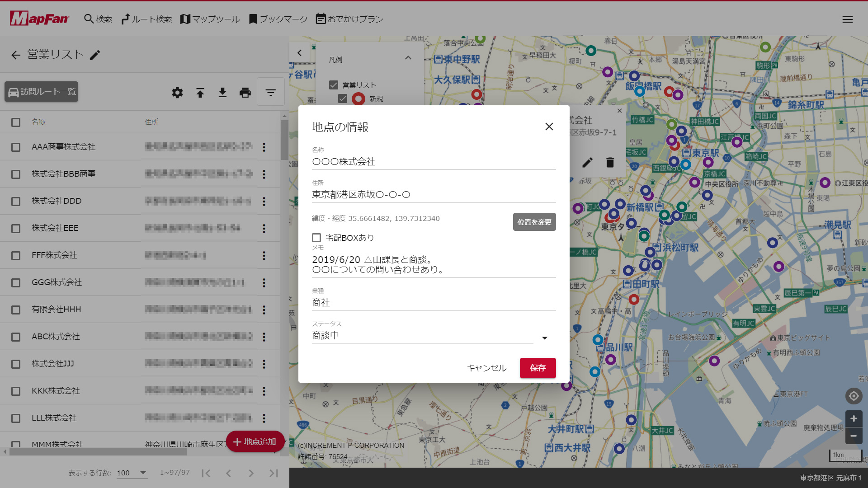Check the AAA商事株式会社 row checkbox
Viewport: 868px width, 488px height.
point(16,147)
